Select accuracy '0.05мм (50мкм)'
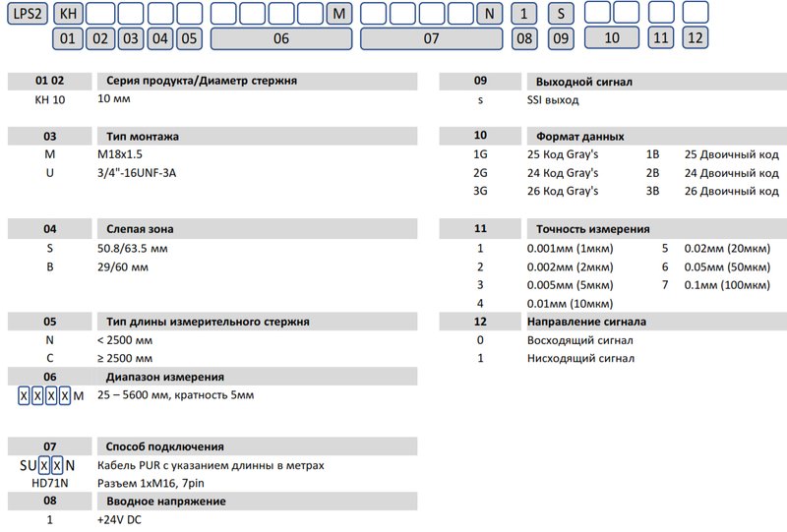This screenshot has width=787, height=532. point(727,267)
